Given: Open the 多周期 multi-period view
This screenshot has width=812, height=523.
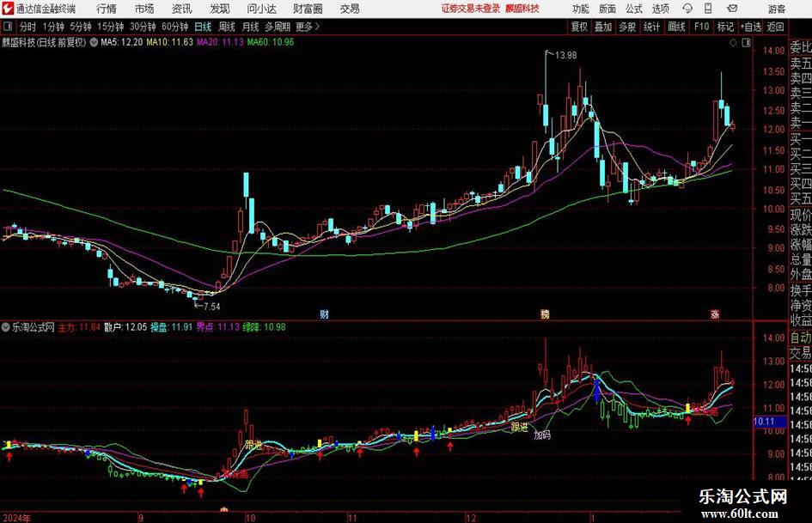Looking at the screenshot, I should [278, 27].
